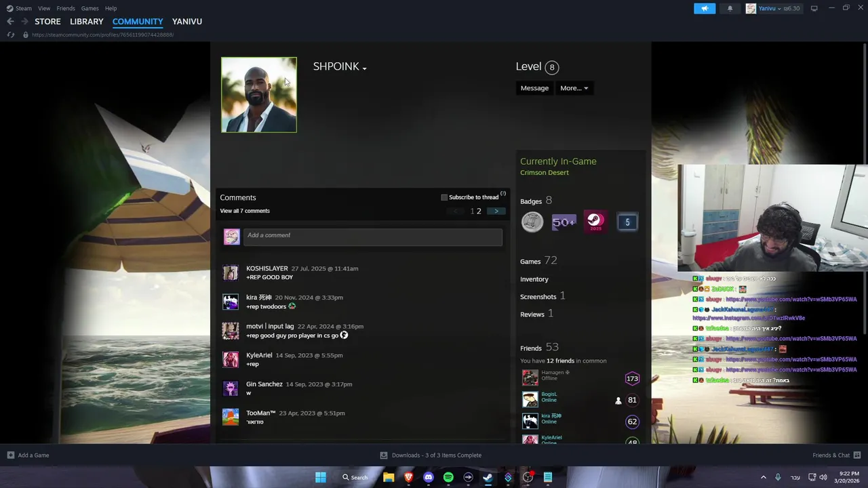The image size is (868, 488).
Task: Go back with the left arrow
Action: pos(10,22)
